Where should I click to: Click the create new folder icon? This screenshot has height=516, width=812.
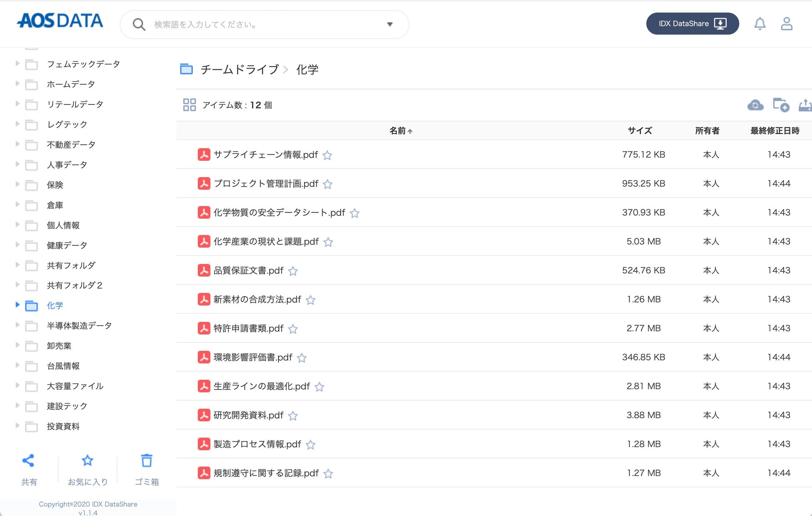(780, 105)
